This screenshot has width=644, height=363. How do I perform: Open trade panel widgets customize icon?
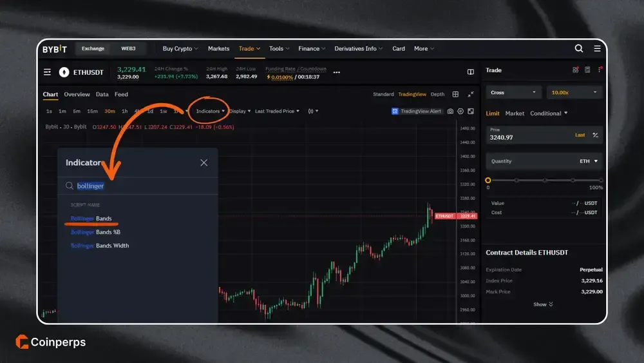575,70
